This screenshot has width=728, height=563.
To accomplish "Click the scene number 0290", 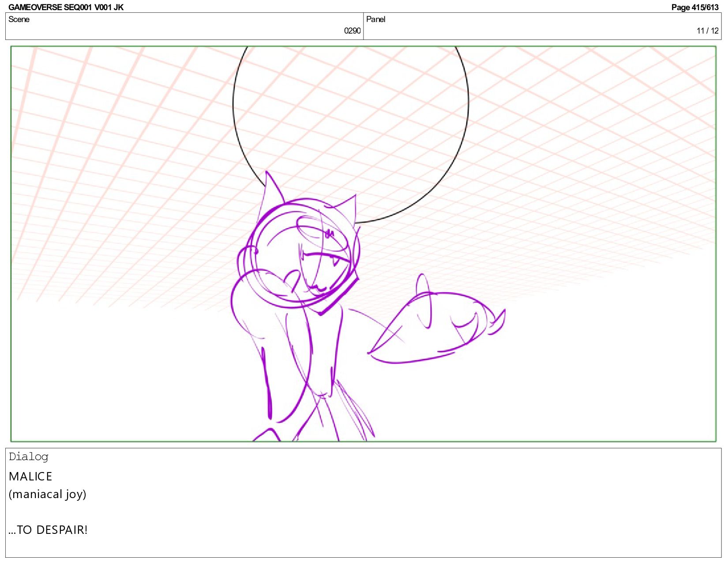I will click(x=352, y=31).
